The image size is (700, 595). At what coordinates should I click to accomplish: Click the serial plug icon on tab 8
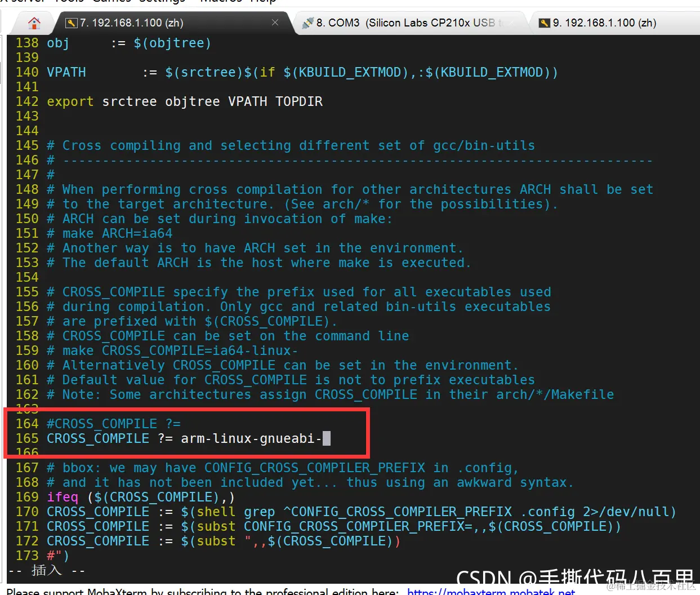307,23
